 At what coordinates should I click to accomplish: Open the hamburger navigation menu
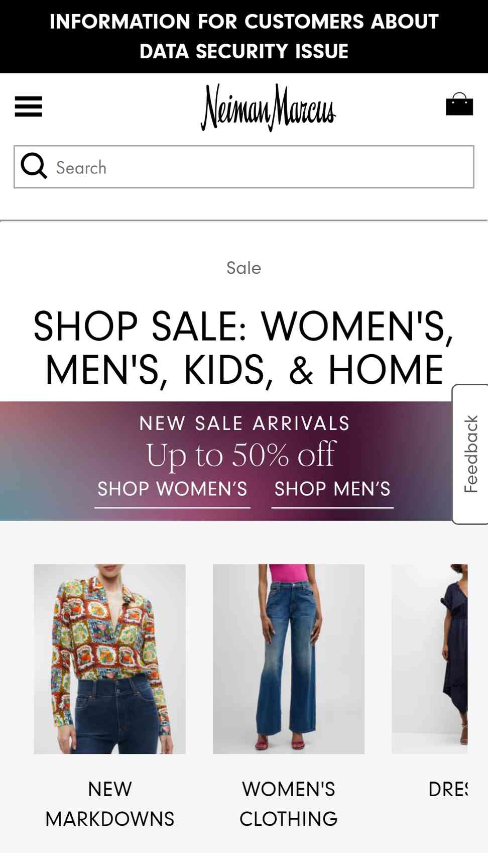(28, 106)
